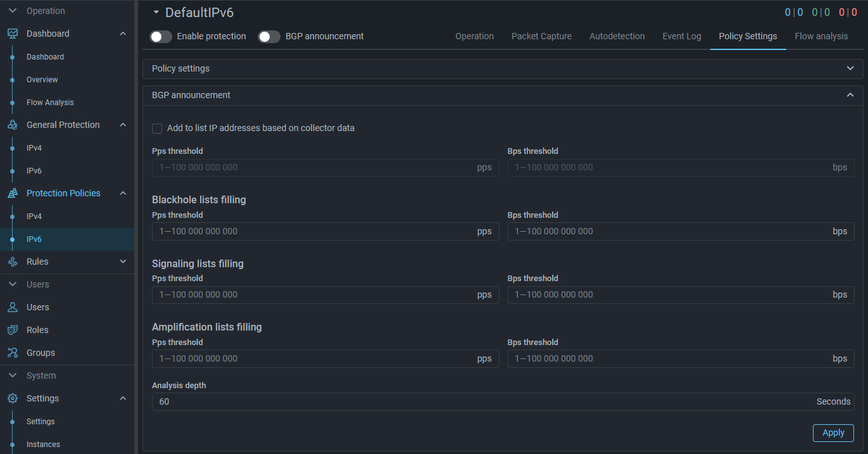Click the Rules icon in sidebar

tap(13, 262)
